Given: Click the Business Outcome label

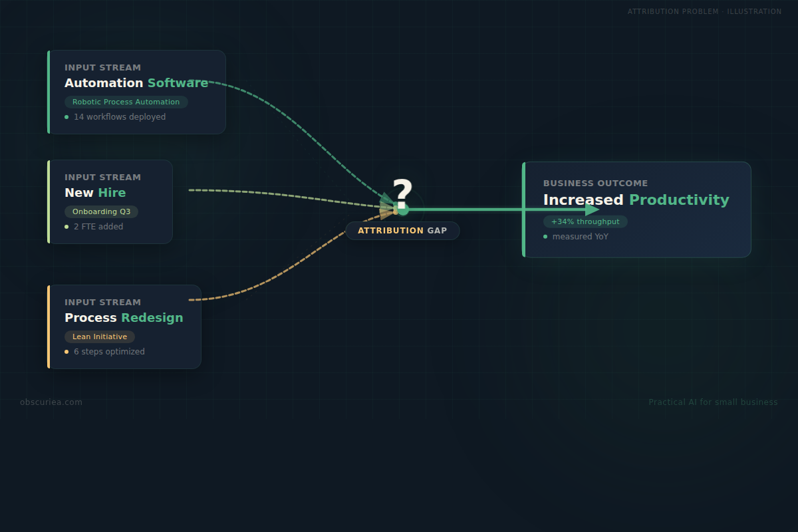Looking at the screenshot, I should coord(595,184).
